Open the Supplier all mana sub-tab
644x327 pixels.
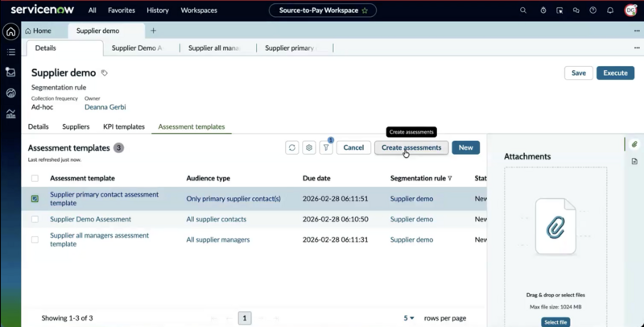213,48
